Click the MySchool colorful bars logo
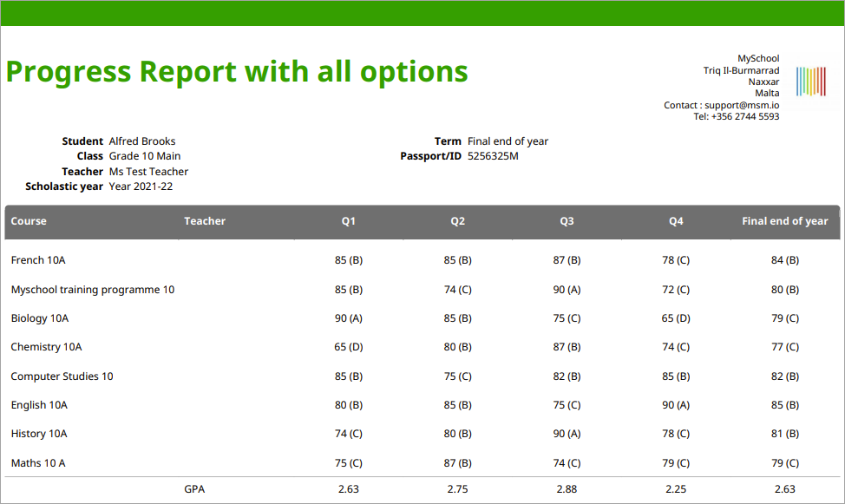This screenshot has width=845, height=504. click(811, 82)
